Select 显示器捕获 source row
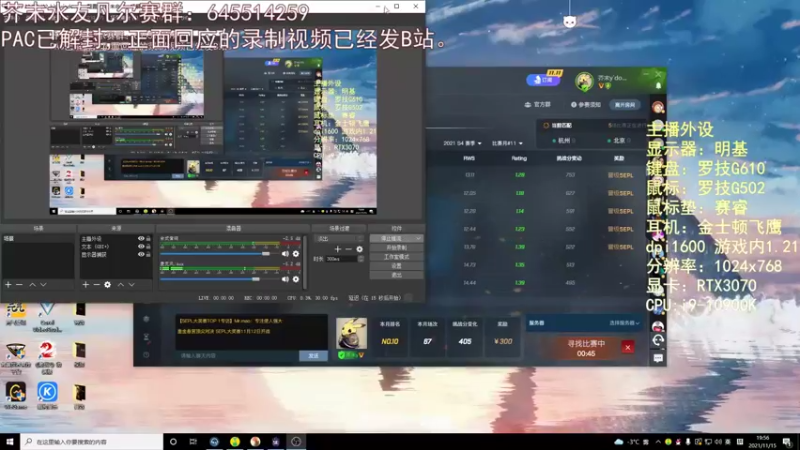Viewport: 800px width, 450px height. (x=116, y=254)
